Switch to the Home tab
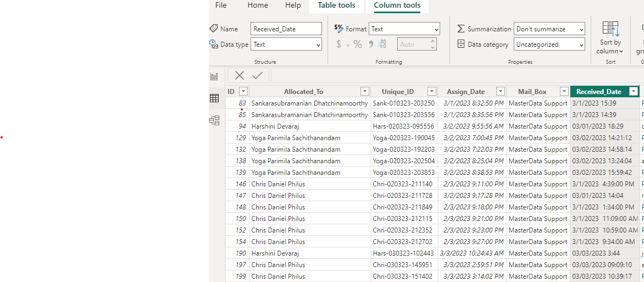Image resolution: width=644 pixels, height=282 pixels. (x=258, y=5)
